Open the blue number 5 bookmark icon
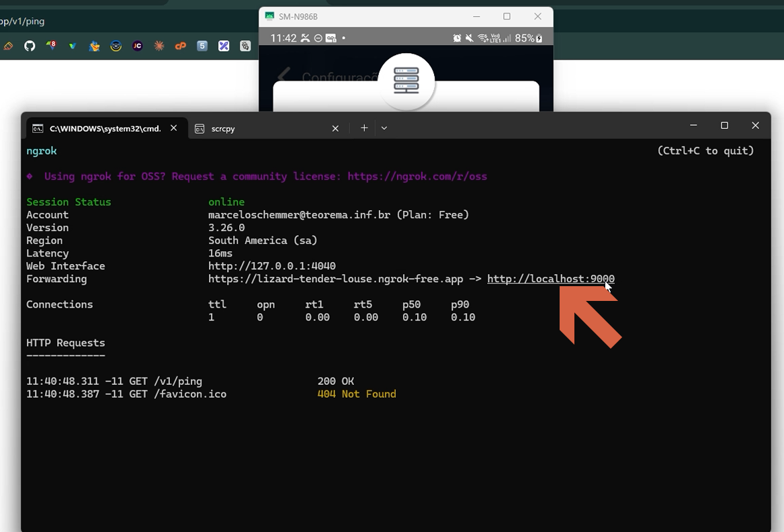The width and height of the screenshot is (784, 532). pyautogui.click(x=202, y=46)
